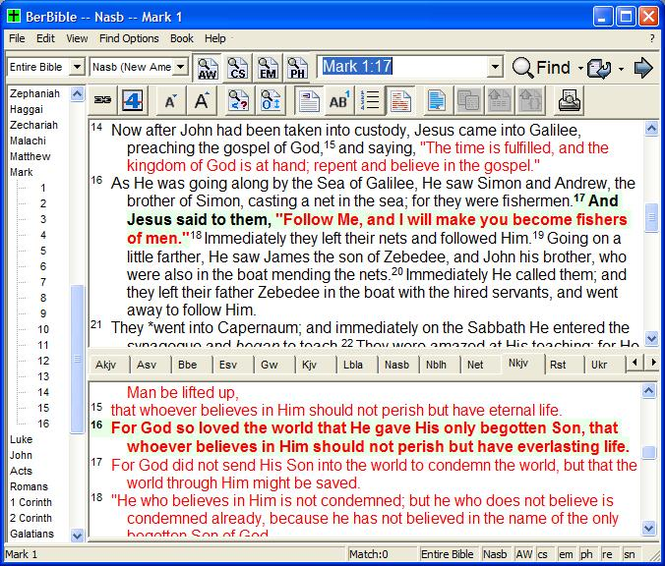Open the Help menu

[215, 39]
